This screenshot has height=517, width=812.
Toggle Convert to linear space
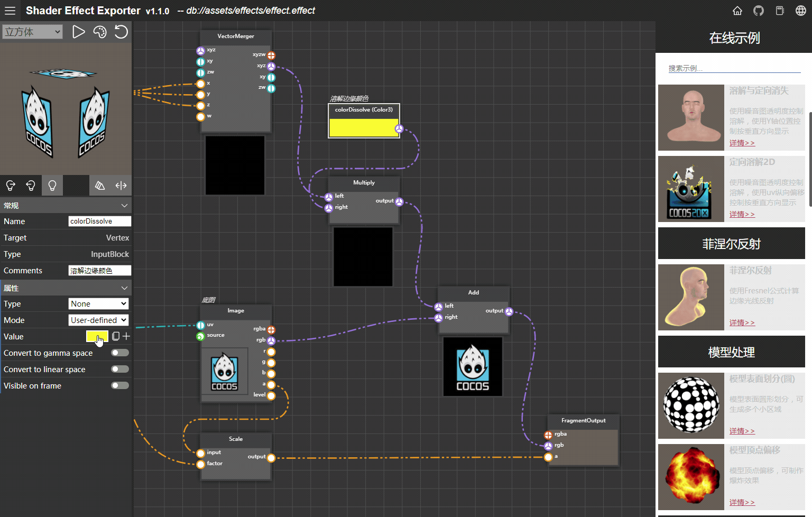(x=120, y=369)
